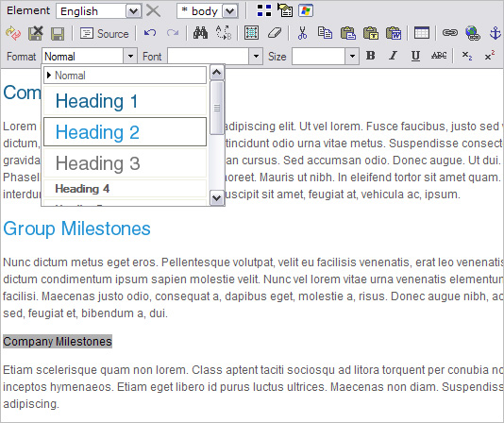Open Find with the binoculars icon
This screenshot has width=504, height=423.
tap(200, 33)
